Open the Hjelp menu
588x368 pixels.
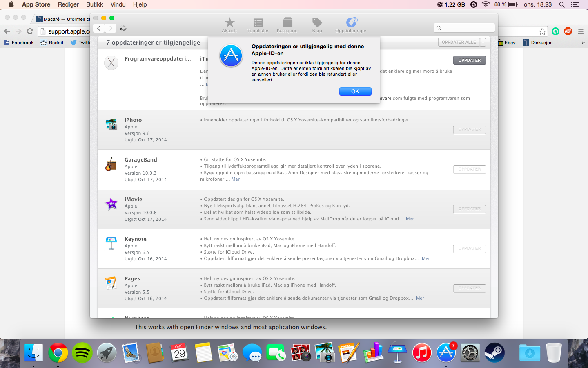tap(140, 4)
